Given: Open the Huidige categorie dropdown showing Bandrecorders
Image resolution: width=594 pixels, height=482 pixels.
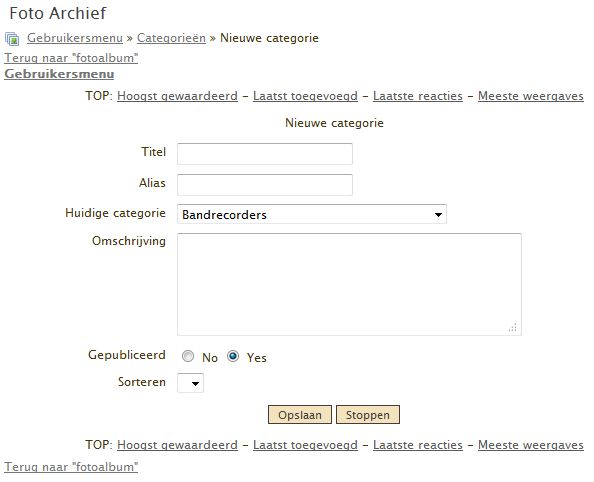Looking at the screenshot, I should pos(312,214).
